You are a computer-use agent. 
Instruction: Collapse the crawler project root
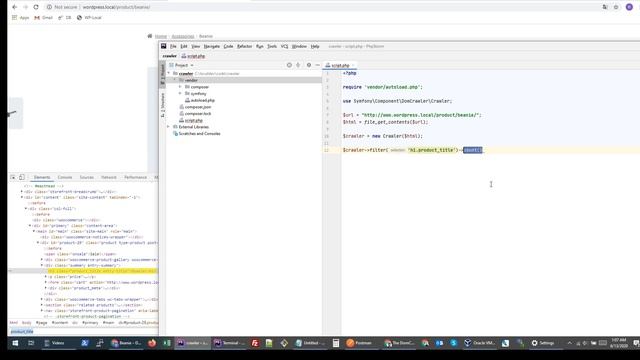[x=169, y=73]
